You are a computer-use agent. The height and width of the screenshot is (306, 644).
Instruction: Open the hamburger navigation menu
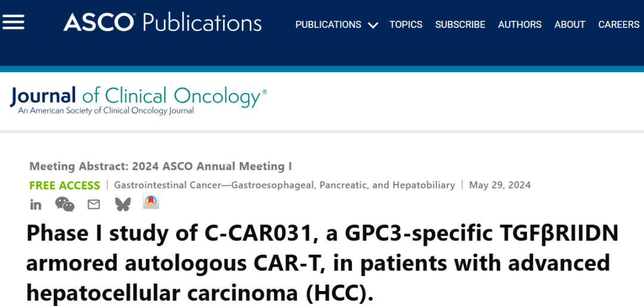coord(13,22)
